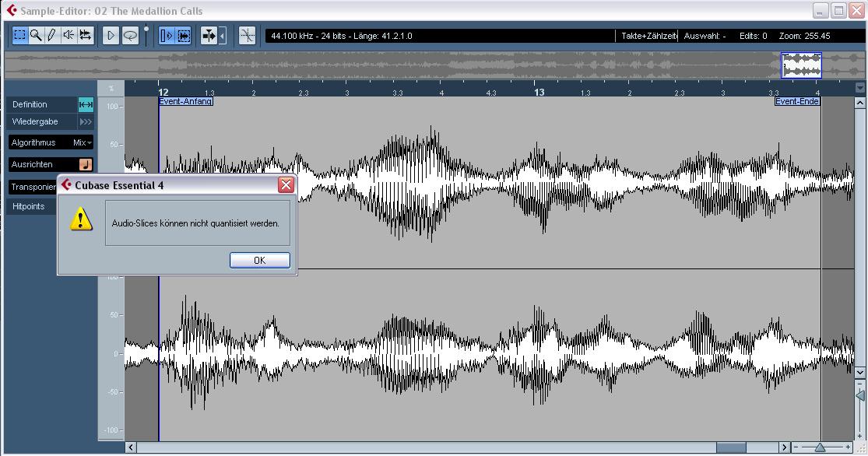Select the Scrub tool

(x=85, y=36)
